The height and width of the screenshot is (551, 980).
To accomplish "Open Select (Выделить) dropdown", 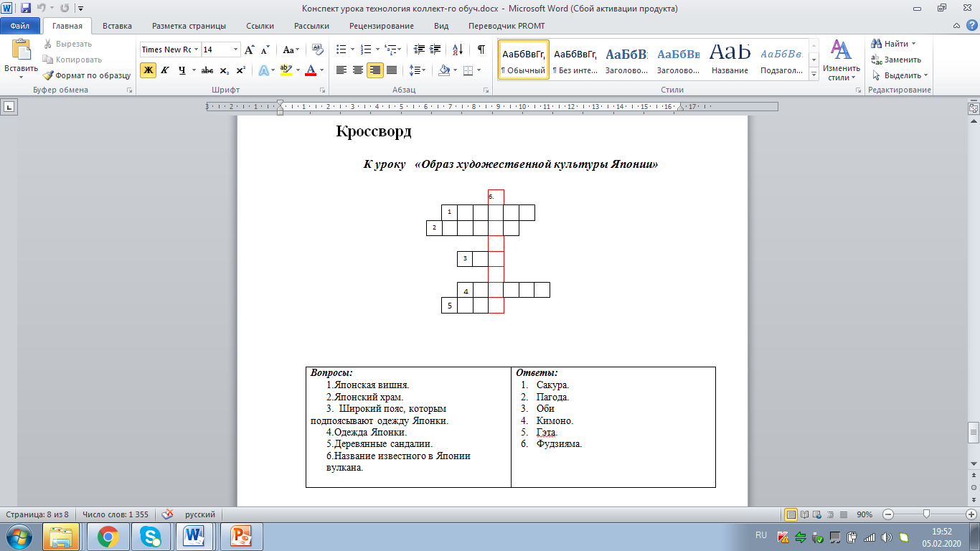I will pos(900,75).
